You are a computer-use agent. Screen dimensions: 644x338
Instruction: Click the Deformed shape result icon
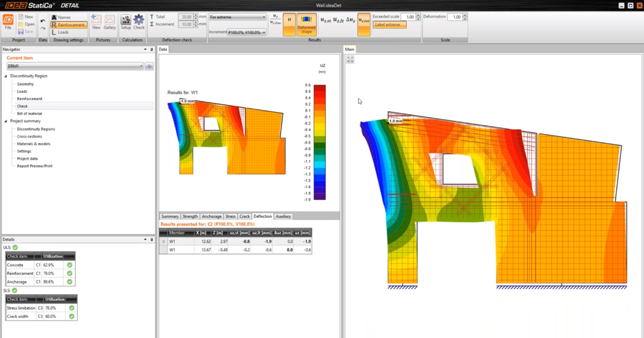pyautogui.click(x=306, y=25)
